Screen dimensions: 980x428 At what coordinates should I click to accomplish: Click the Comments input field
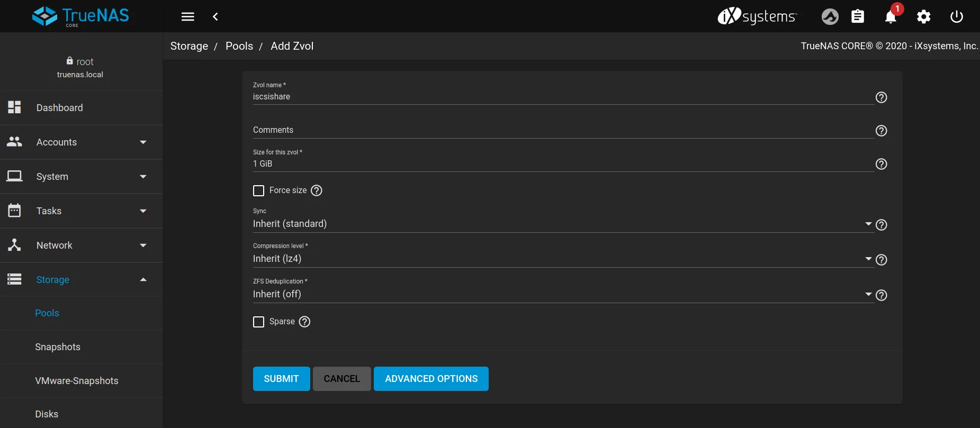click(561, 130)
